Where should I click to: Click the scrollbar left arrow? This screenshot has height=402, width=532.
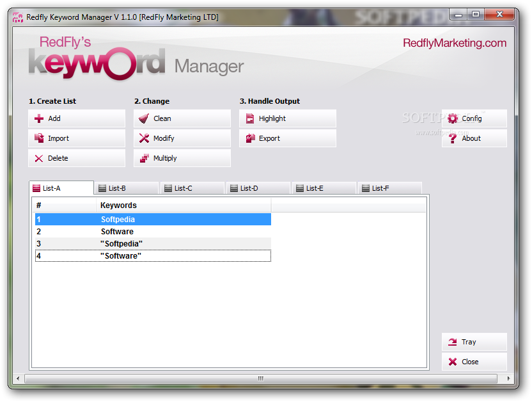(x=18, y=378)
